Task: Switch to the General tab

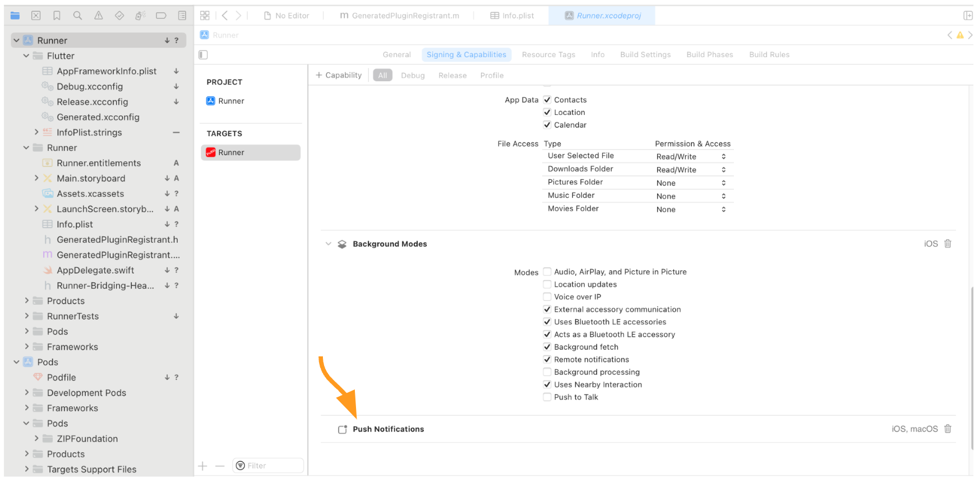Action: [x=397, y=54]
